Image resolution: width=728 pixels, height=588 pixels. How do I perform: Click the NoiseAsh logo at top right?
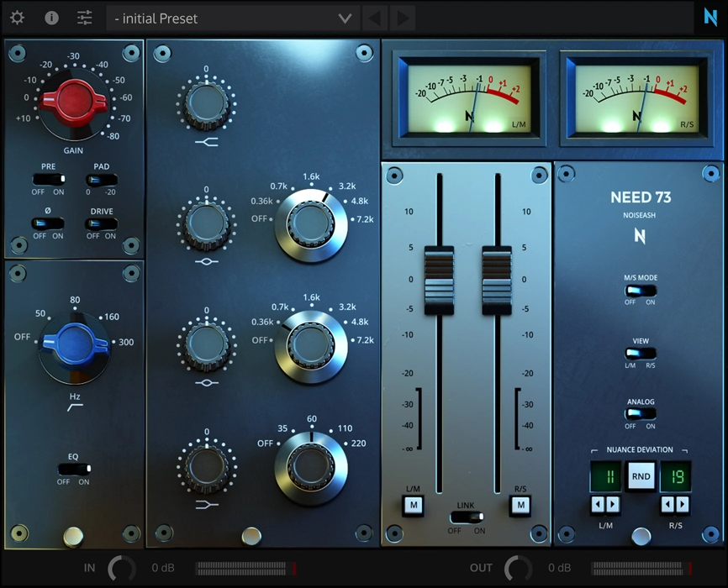tap(709, 18)
